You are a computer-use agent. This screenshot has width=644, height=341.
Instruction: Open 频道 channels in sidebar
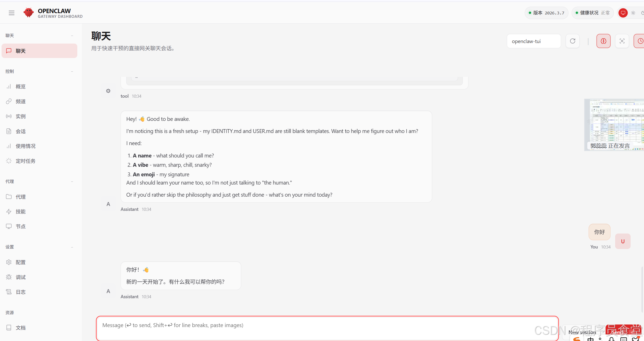20,101
